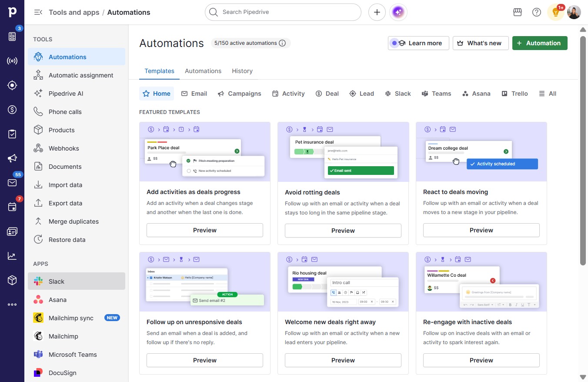Viewport: 588px width, 382px height.
Task: Open the Products box sidebar icon
Action: tap(12, 280)
